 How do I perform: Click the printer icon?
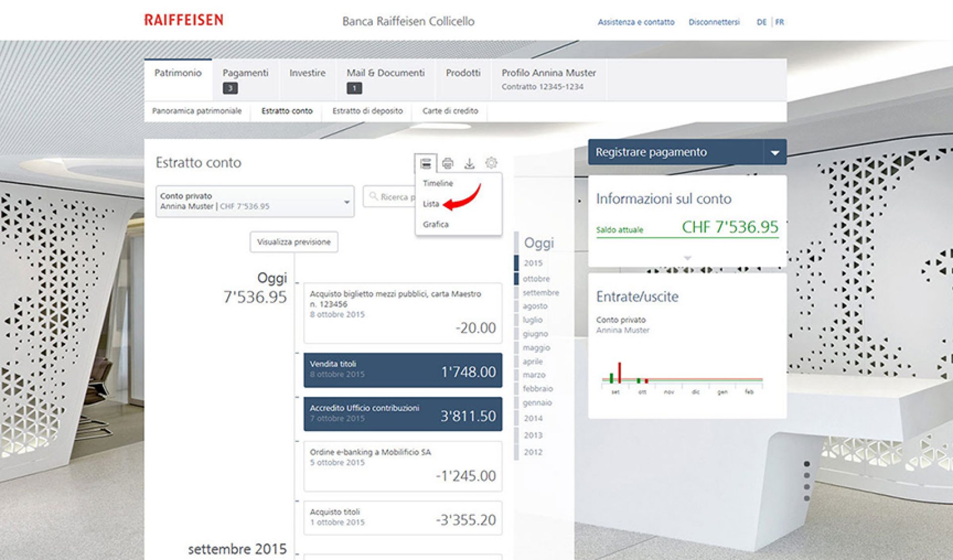click(x=448, y=163)
